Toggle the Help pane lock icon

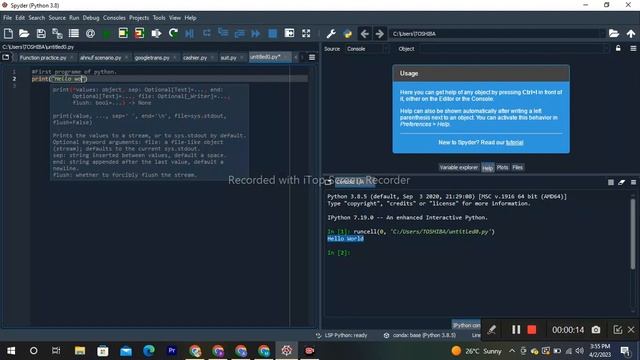[618, 48]
